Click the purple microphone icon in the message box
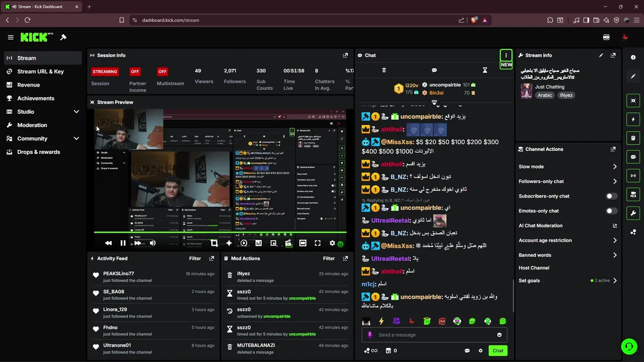The width and height of the screenshot is (644, 362). (370, 335)
